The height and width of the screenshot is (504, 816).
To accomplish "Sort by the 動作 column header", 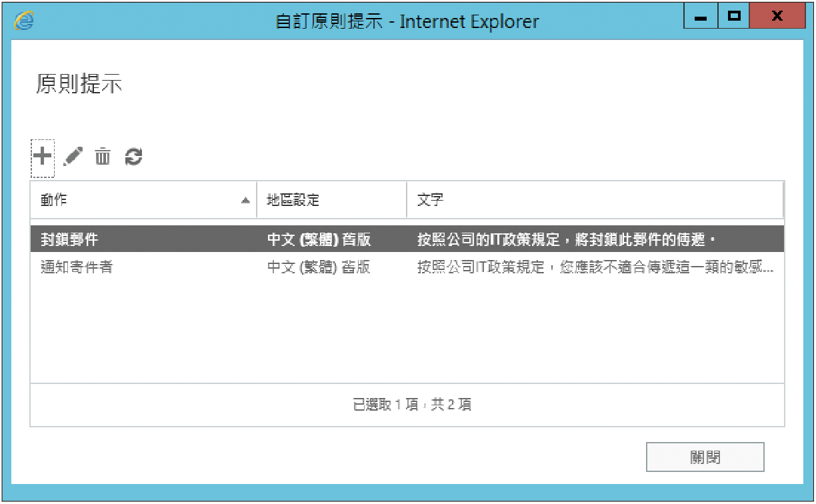I will [x=54, y=200].
